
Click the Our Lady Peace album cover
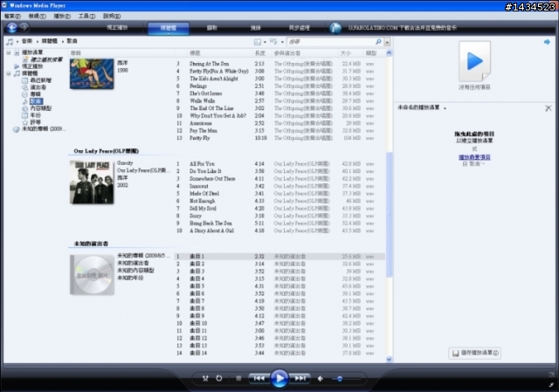pyautogui.click(x=92, y=182)
